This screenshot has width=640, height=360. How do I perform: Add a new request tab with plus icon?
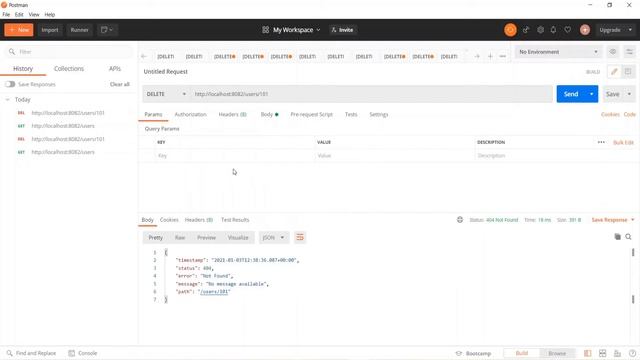click(490, 56)
